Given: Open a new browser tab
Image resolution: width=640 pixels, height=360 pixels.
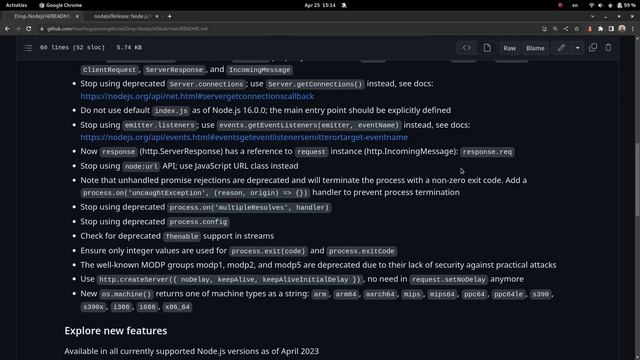Looking at the screenshot, I should click(169, 16).
